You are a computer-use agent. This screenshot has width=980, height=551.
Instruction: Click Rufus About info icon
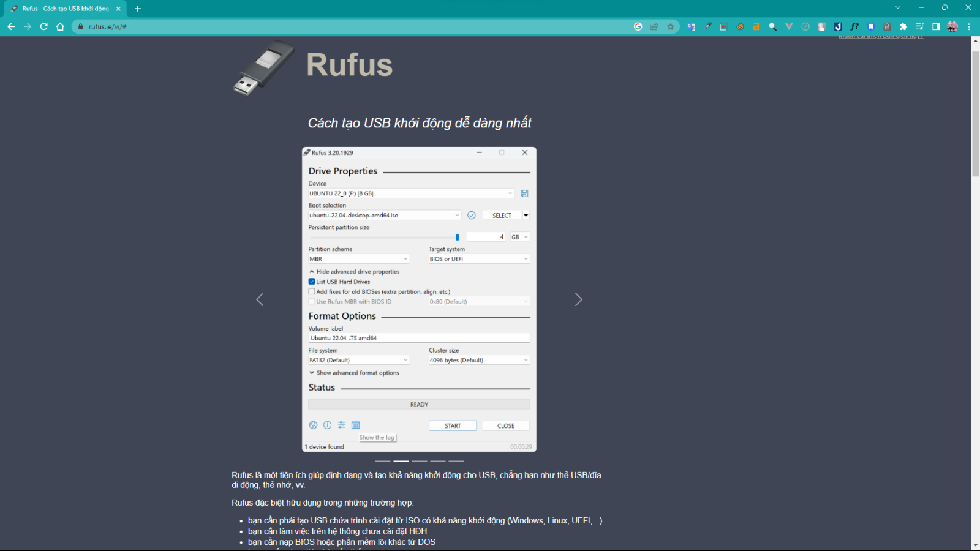coord(327,425)
